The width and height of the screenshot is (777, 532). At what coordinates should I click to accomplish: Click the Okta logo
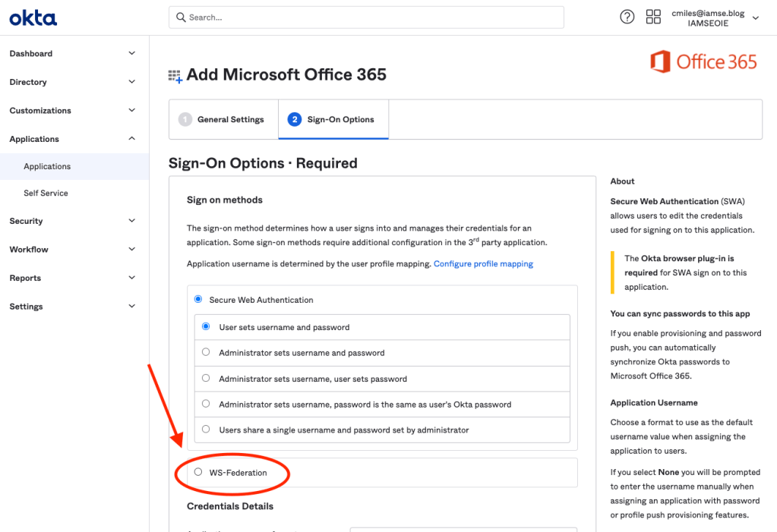coord(33,17)
